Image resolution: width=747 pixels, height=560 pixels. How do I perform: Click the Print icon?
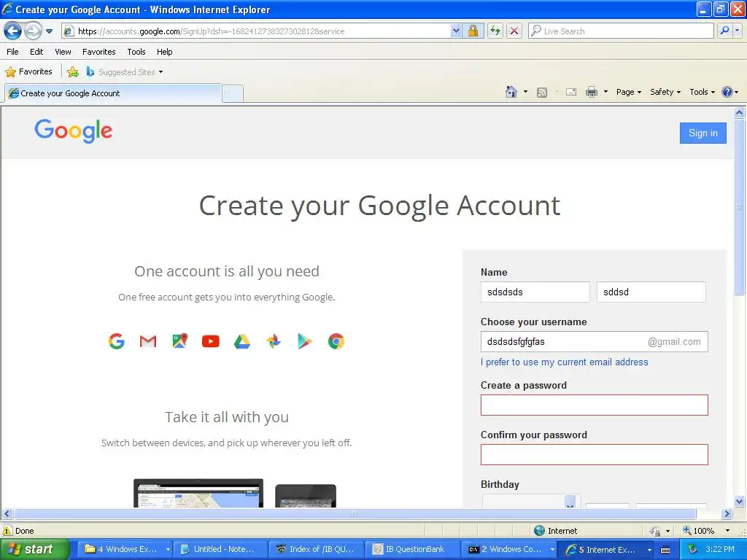pos(591,92)
